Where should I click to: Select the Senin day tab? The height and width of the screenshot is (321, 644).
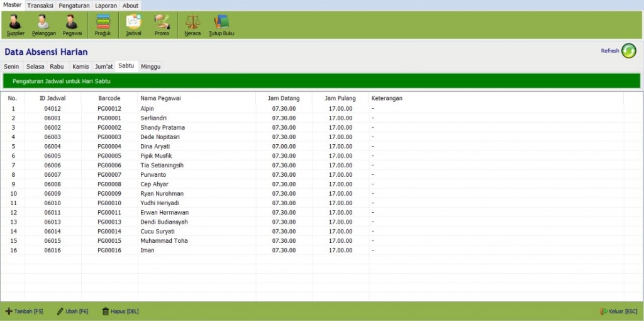[11, 67]
